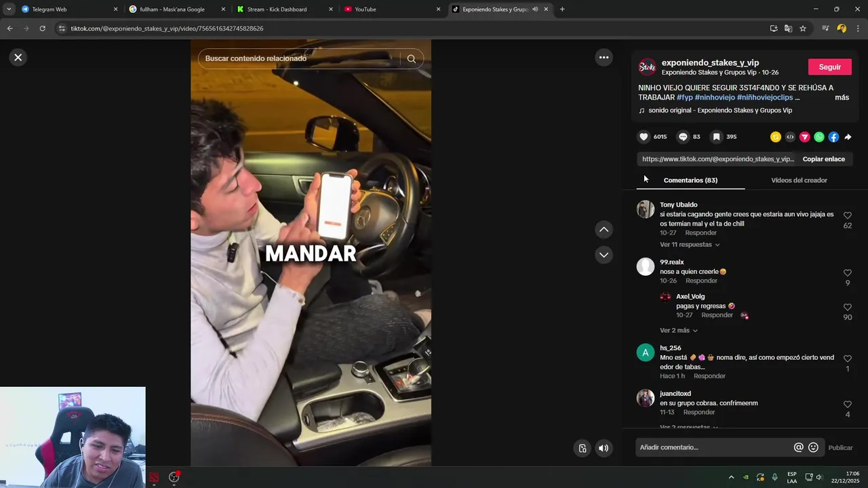Click the 'Añadir comentario...' input field
The image size is (868, 488).
click(714, 447)
